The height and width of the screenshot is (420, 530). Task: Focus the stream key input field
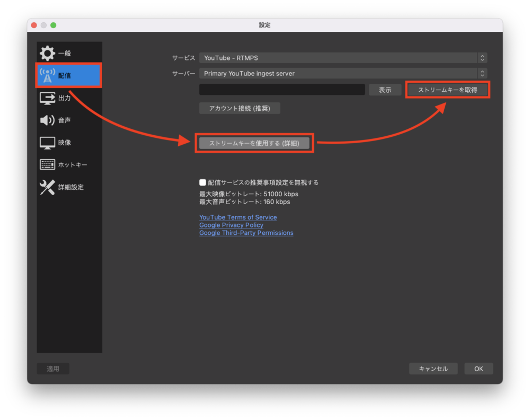click(x=282, y=90)
